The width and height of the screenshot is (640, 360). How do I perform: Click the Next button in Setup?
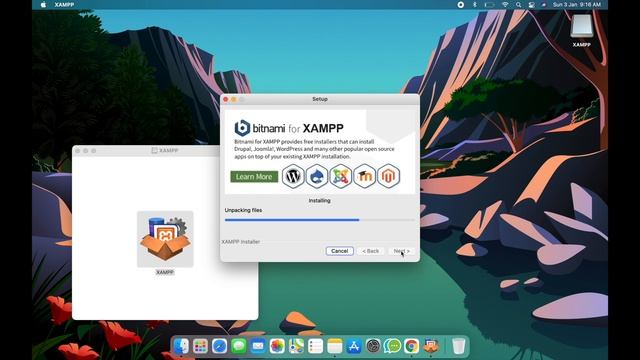[x=401, y=251]
